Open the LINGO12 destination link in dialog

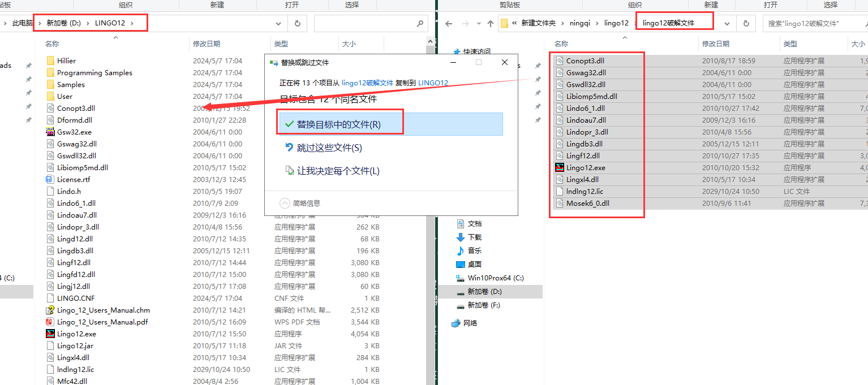pyautogui.click(x=433, y=83)
